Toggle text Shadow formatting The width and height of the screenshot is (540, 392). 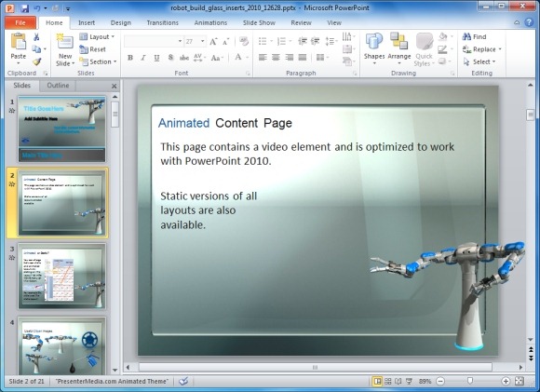(170, 58)
